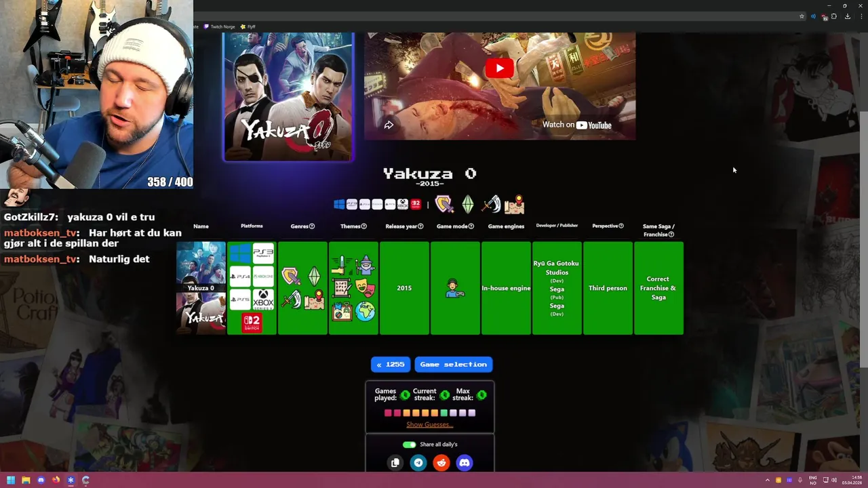Screen dimensions: 868x488
Task: Open the Same Saga / Franchise help icon
Action: click(671, 235)
